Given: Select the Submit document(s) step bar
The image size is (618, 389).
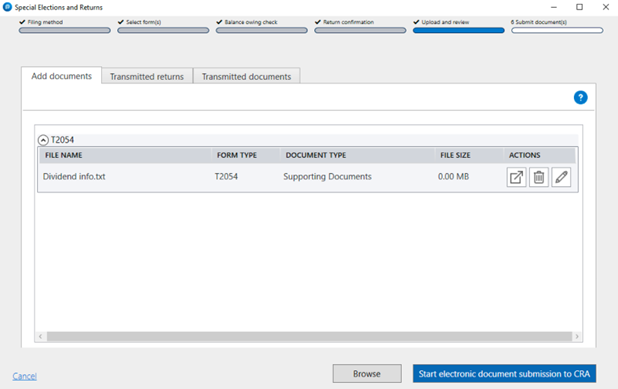Looking at the screenshot, I should coord(557,30).
